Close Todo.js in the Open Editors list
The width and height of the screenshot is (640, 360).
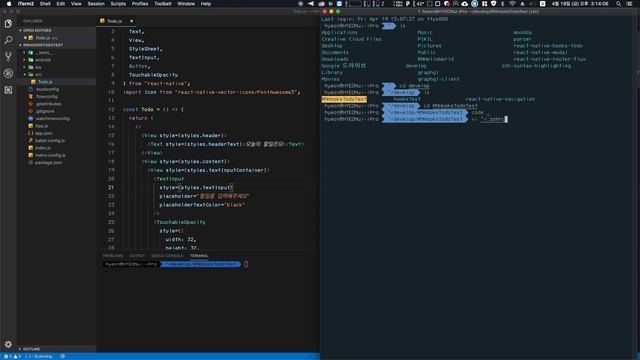(25, 38)
